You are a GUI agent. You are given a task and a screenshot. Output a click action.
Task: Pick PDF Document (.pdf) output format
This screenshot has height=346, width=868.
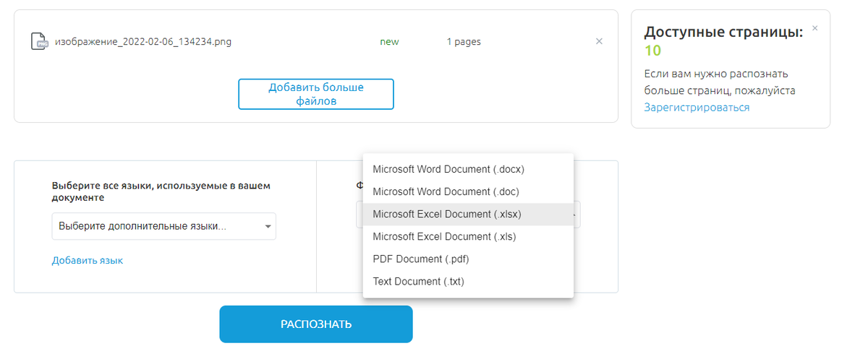tap(468, 259)
